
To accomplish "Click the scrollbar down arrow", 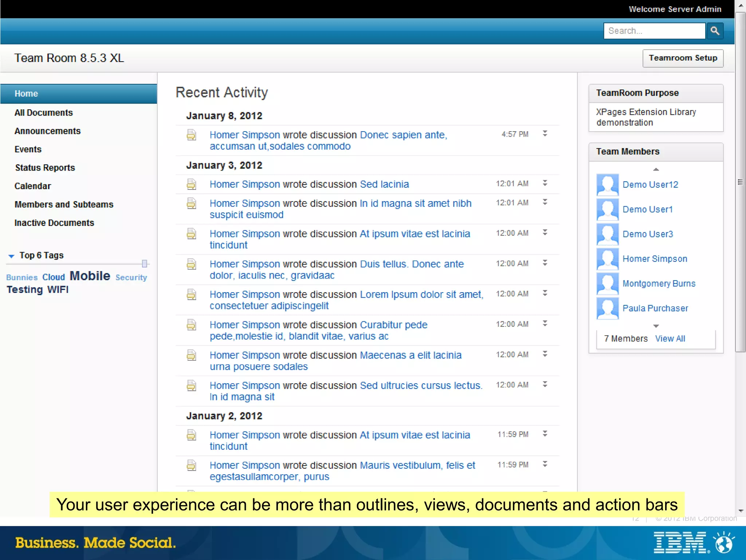I will 740,512.
